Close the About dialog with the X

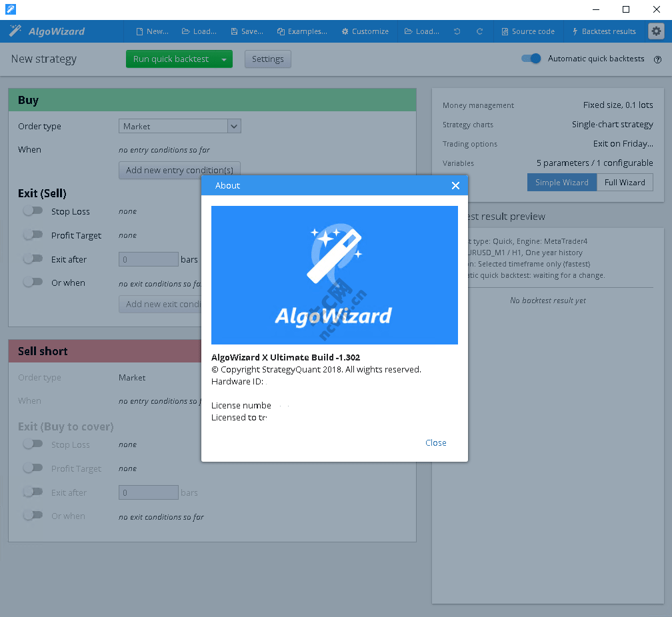point(455,185)
